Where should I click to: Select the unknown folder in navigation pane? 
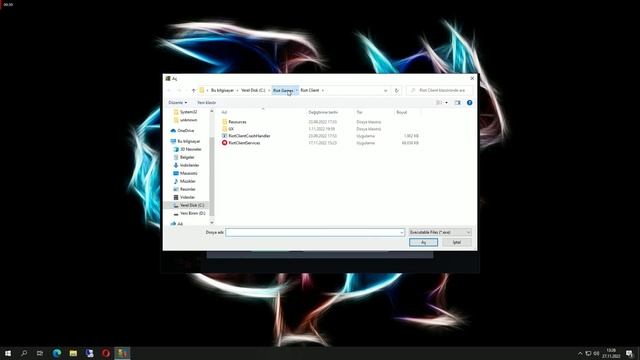click(x=188, y=120)
